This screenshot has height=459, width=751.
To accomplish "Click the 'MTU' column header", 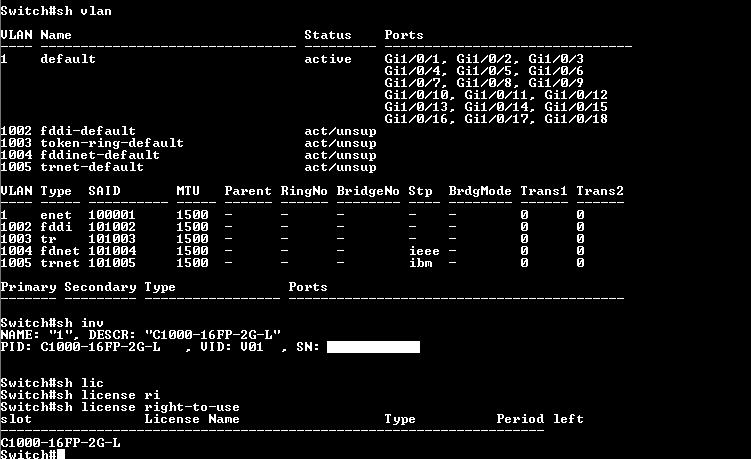I will (x=188, y=191).
